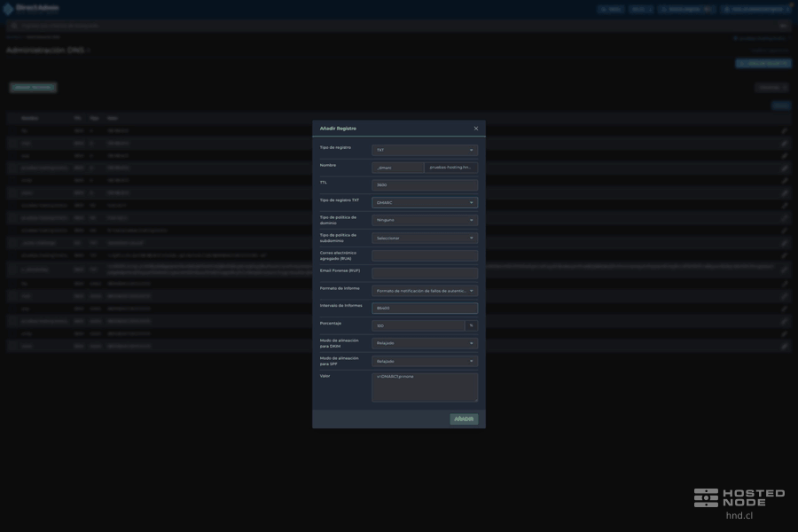
Task: Click the Nombre field containing _dmarc
Action: [x=398, y=168]
